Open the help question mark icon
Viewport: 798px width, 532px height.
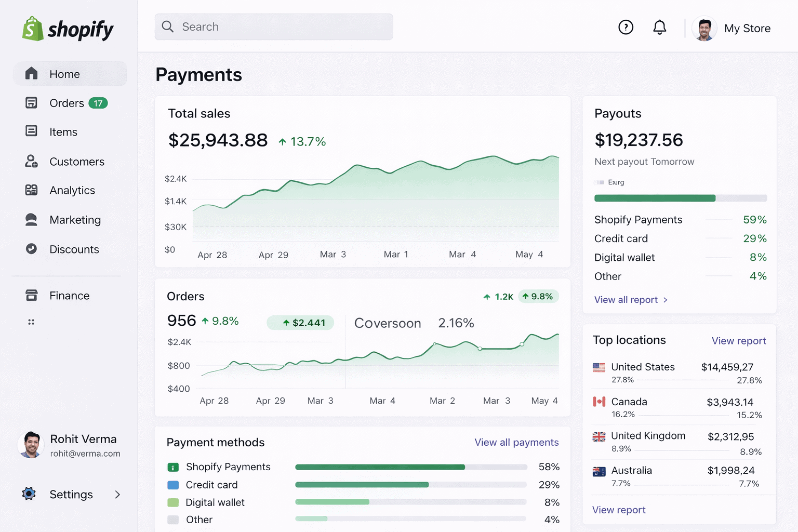pyautogui.click(x=626, y=27)
